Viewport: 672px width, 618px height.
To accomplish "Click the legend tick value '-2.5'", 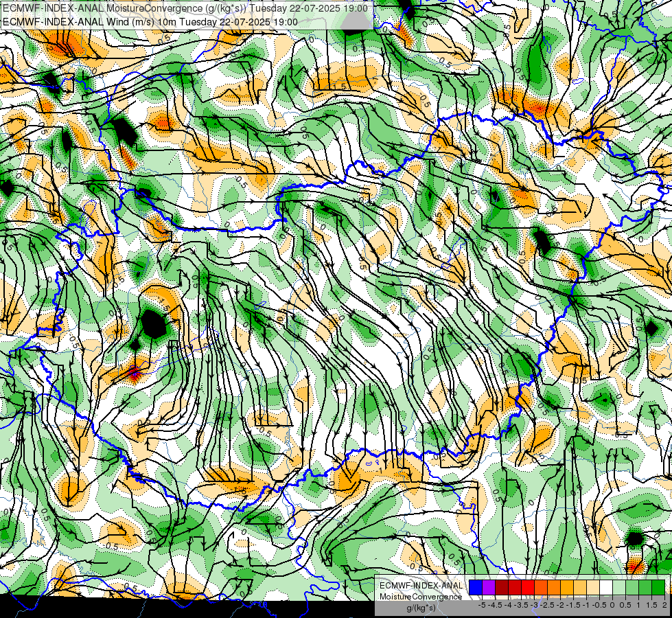I will tap(546, 605).
